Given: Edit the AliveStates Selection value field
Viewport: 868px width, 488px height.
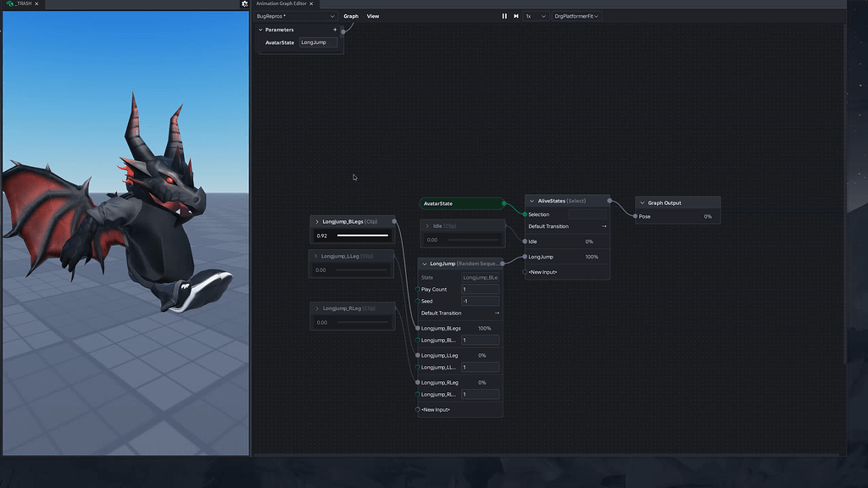Looking at the screenshot, I should point(587,214).
